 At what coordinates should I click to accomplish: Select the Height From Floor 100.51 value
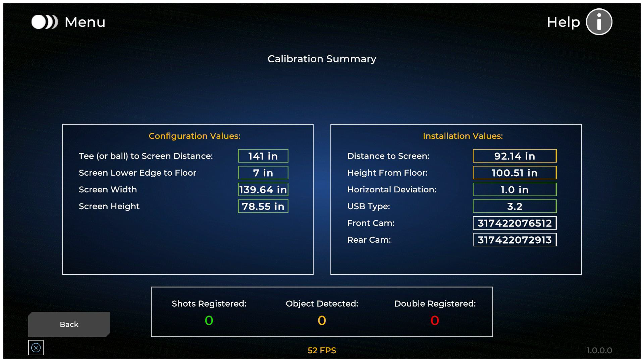(x=515, y=173)
